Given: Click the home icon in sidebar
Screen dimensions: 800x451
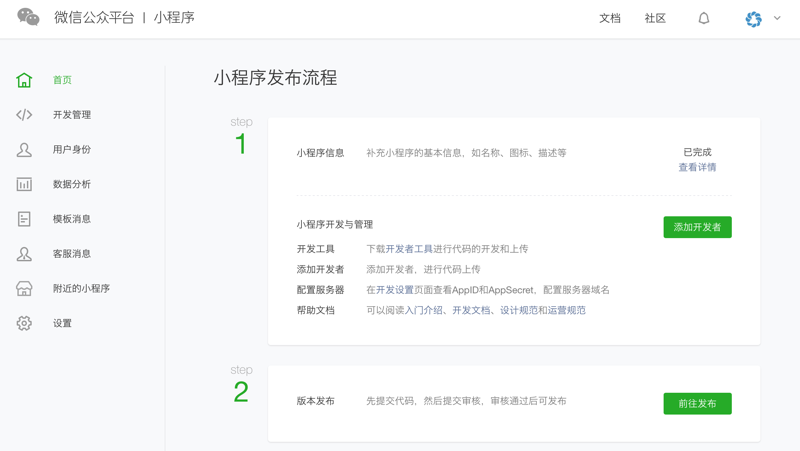Looking at the screenshot, I should (24, 80).
